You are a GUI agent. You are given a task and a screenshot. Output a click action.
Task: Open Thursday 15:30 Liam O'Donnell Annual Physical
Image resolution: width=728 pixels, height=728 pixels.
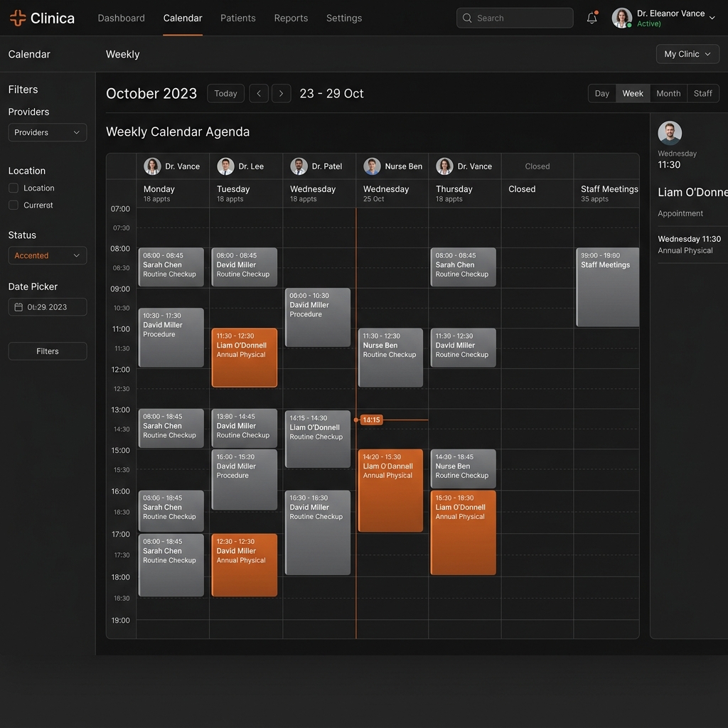(x=463, y=532)
